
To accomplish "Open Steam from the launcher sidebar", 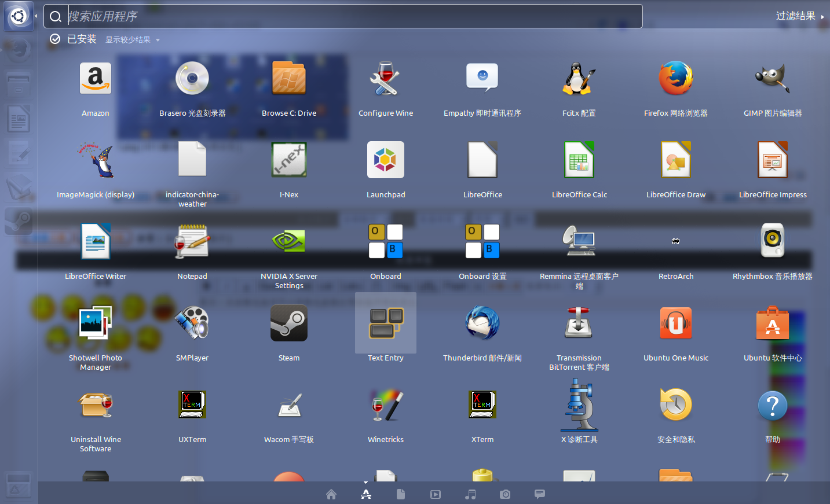I will 19,220.
